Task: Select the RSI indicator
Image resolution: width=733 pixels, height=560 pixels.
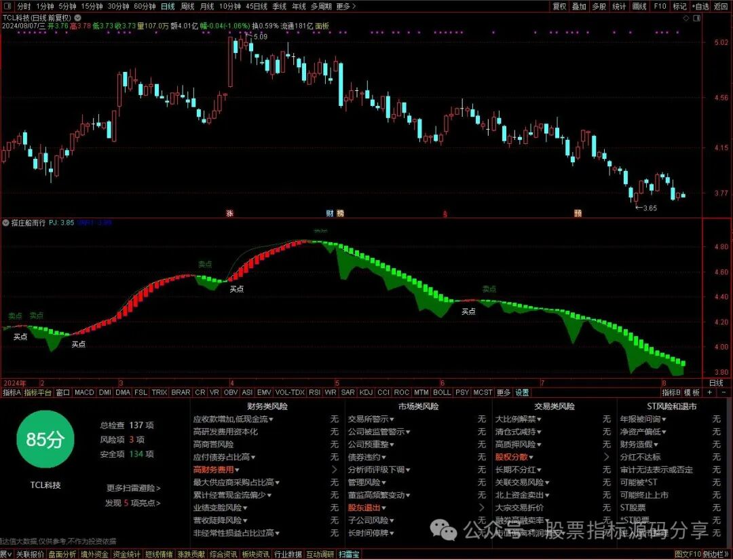Action: tap(315, 392)
